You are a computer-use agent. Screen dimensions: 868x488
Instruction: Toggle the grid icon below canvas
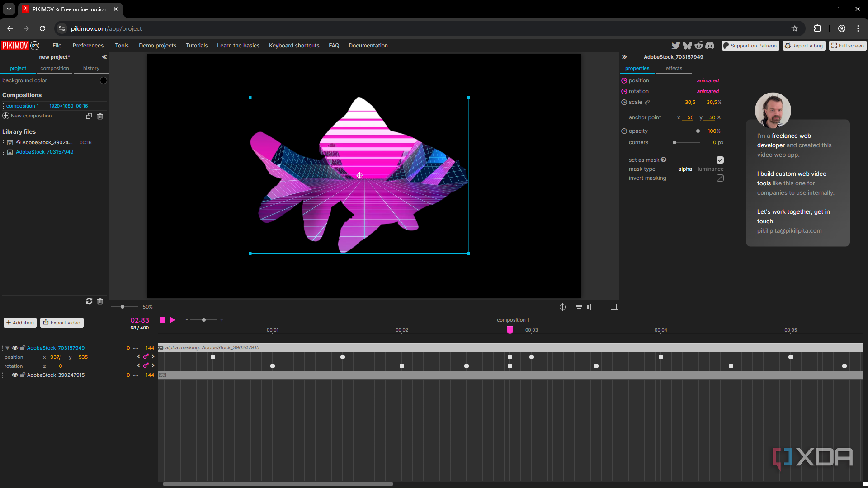pos(614,307)
